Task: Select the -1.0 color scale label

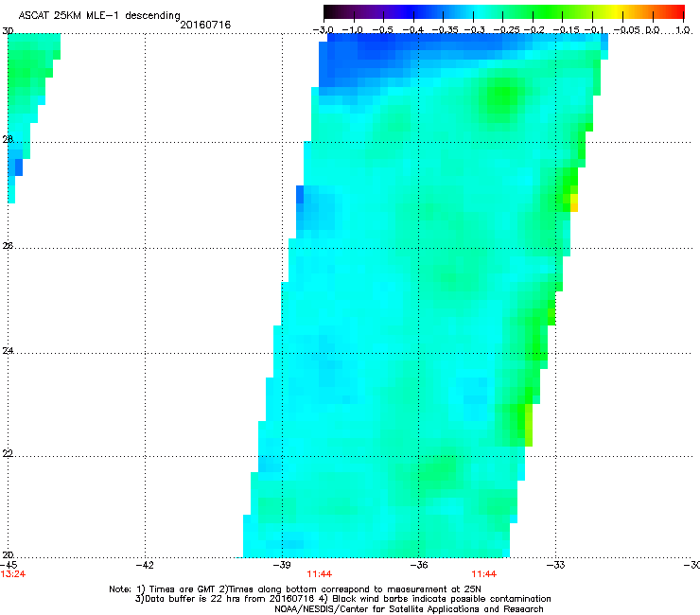Action: pos(352,30)
